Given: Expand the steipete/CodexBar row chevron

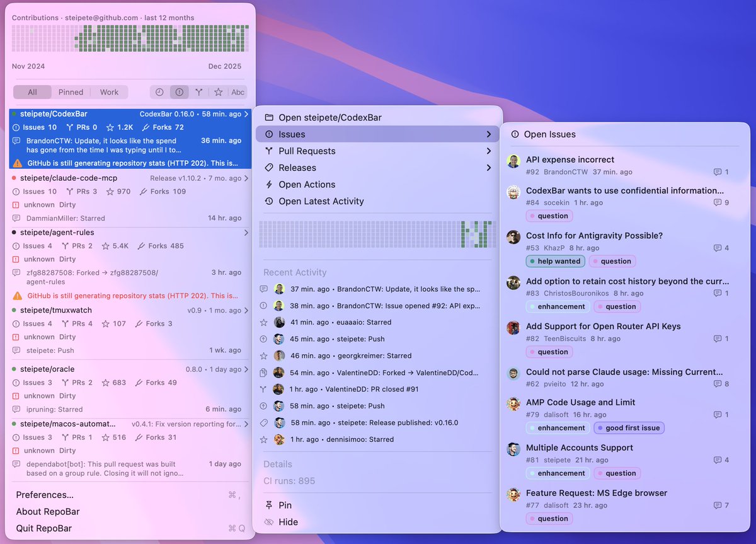Looking at the screenshot, I should [246, 114].
